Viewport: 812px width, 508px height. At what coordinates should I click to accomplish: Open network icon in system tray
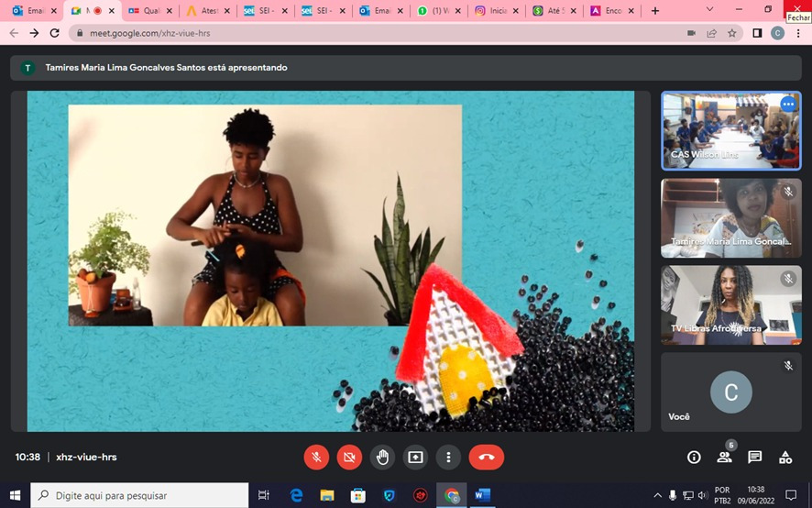click(687, 495)
